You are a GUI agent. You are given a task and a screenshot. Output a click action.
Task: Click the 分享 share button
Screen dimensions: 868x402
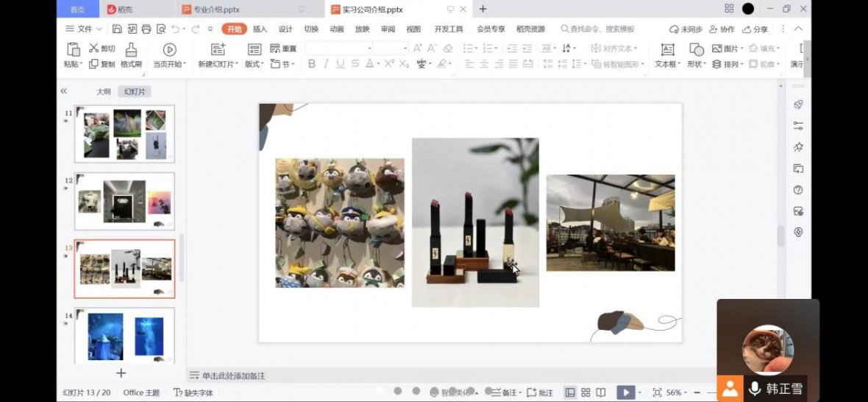click(755, 29)
